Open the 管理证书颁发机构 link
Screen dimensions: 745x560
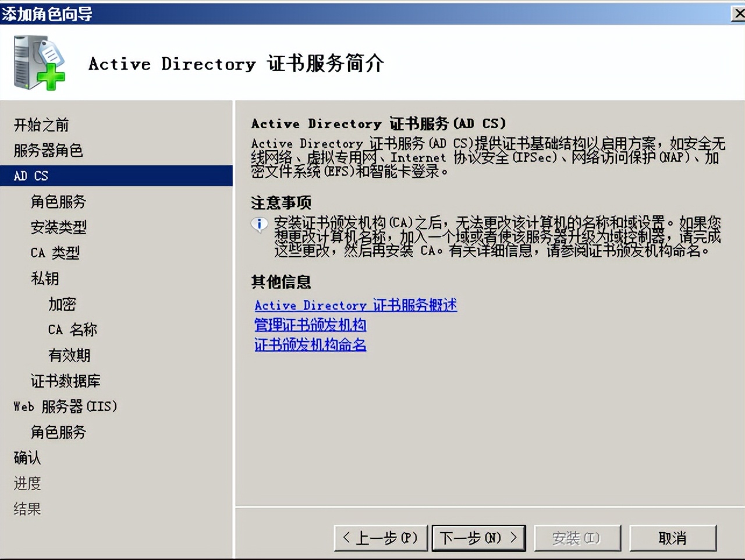pos(311,325)
